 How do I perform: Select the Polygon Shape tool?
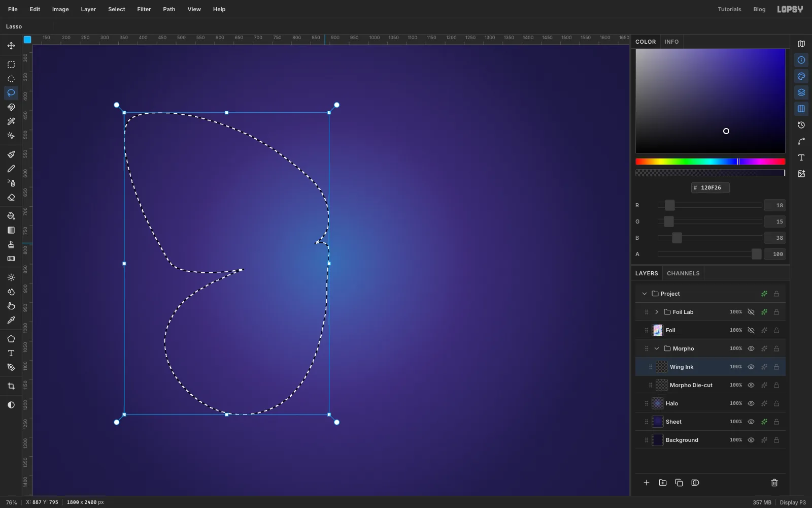(11, 339)
